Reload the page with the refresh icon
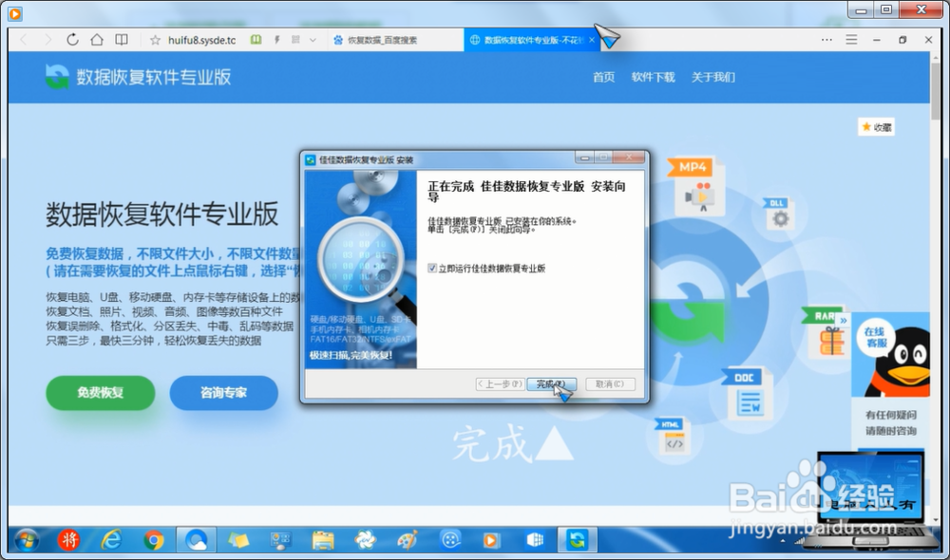 coord(72,40)
